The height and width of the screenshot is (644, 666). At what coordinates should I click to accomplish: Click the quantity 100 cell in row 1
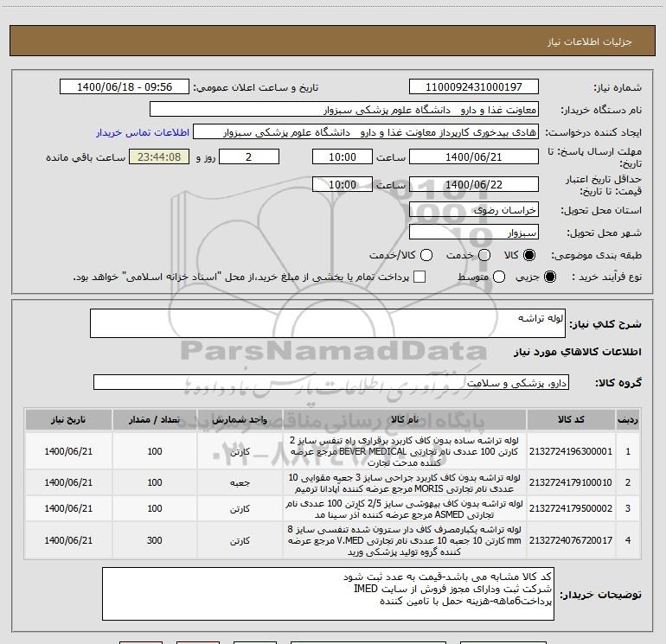155,451
